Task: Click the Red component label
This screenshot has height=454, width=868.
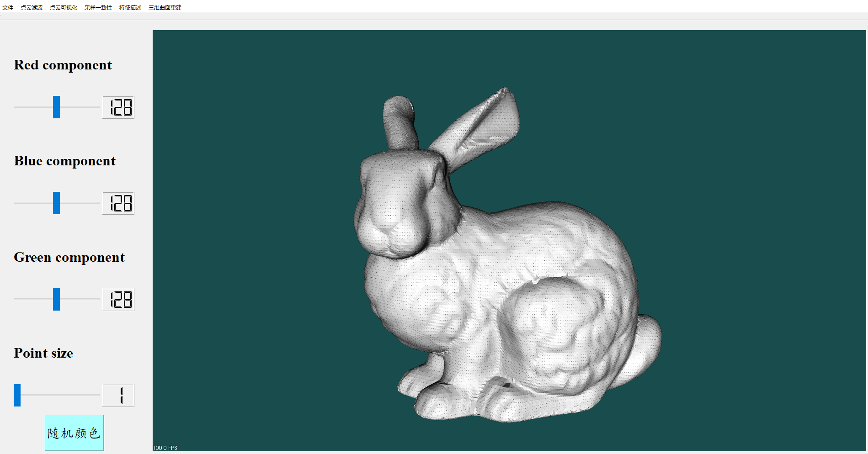Action: click(x=63, y=65)
